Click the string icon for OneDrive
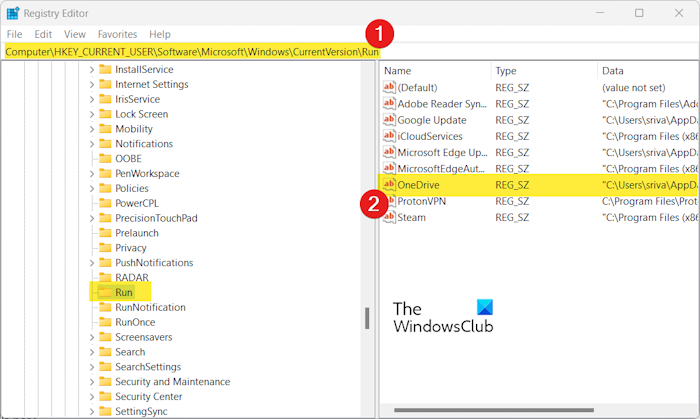Screen dimensions: 700x419 pyautogui.click(x=389, y=184)
